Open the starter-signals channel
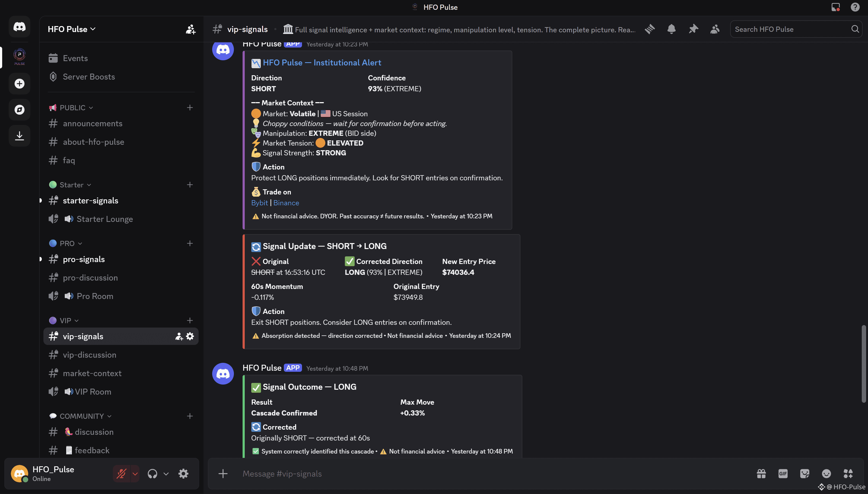 (x=121, y=200)
